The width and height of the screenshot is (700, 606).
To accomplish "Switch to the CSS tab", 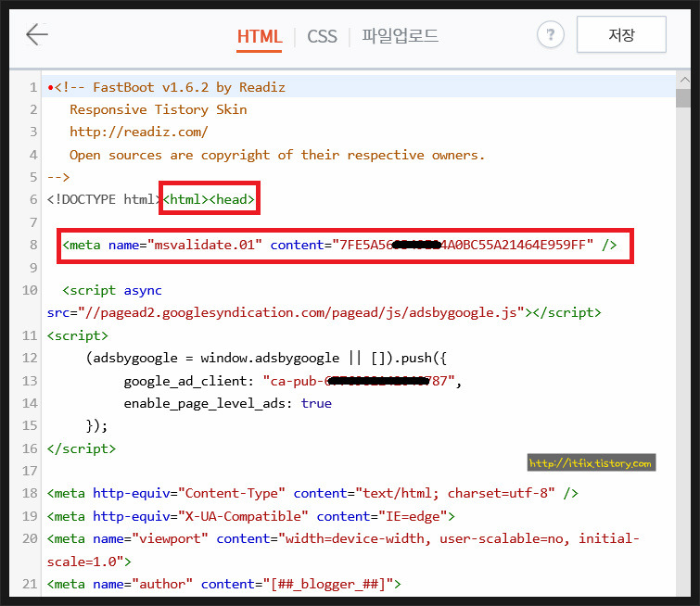I will (x=322, y=36).
